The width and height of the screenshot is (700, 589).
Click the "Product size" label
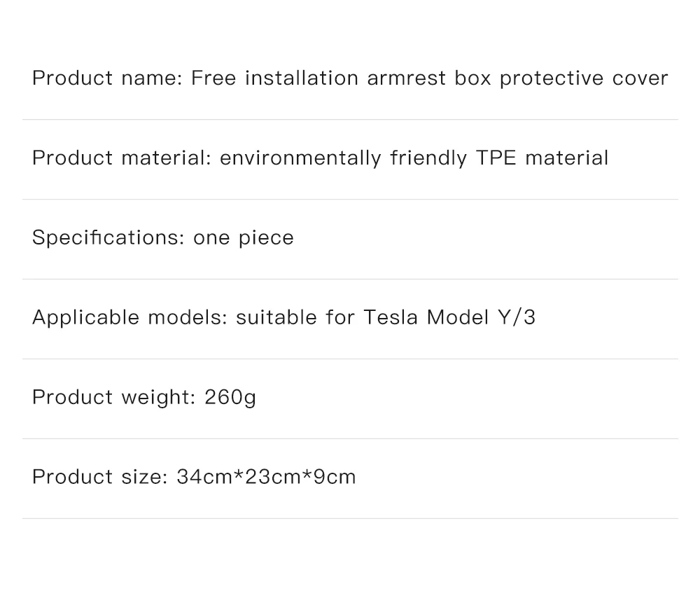pos(99,477)
